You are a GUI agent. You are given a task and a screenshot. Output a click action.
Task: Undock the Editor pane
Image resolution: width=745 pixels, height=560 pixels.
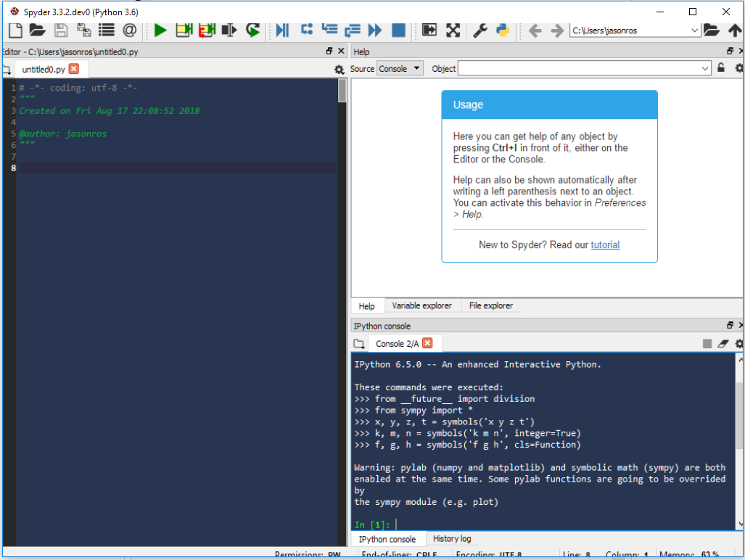point(329,51)
